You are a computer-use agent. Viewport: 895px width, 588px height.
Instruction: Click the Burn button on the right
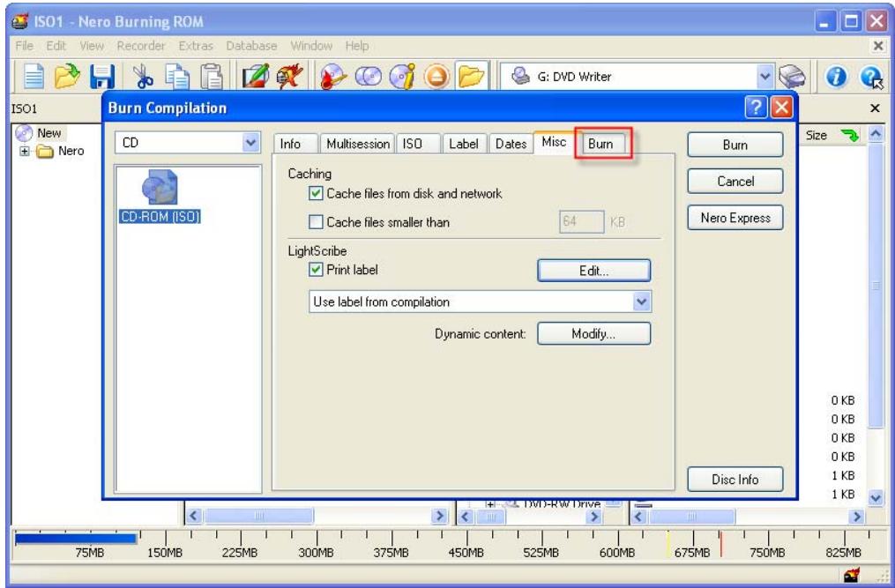(735, 145)
